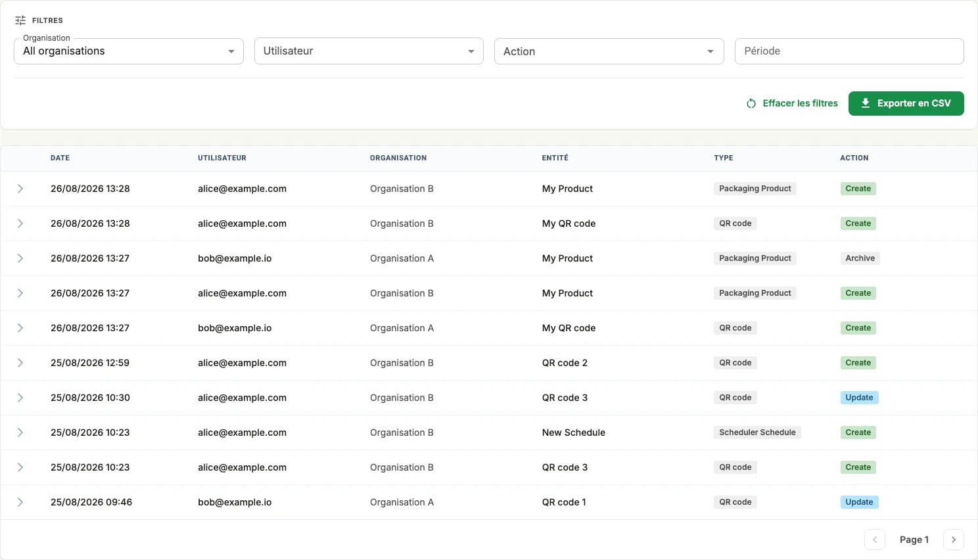Expand the QR code 1 row
Screen dimensions: 978x560
point(20,502)
